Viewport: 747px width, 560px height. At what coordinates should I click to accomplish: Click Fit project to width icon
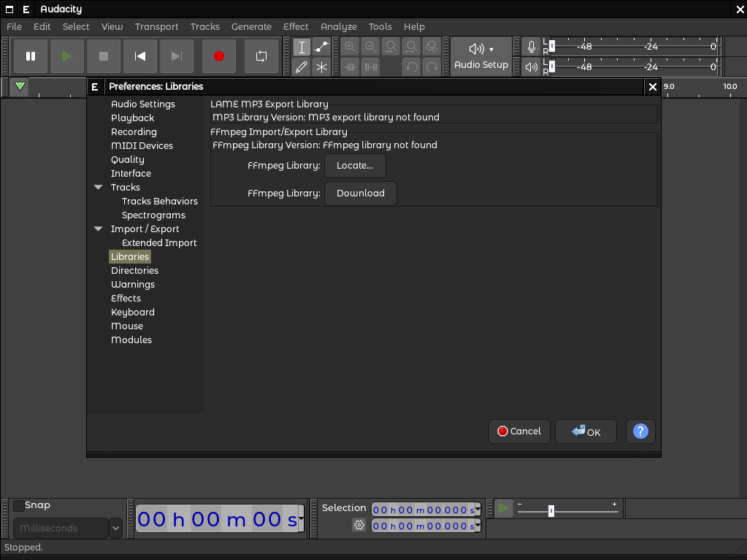pyautogui.click(x=411, y=47)
